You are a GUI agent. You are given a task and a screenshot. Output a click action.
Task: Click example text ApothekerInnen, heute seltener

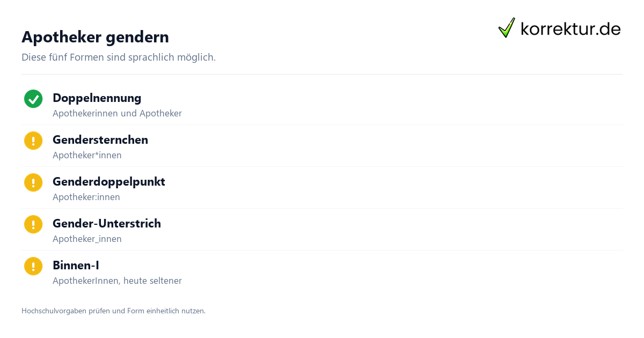point(117,281)
